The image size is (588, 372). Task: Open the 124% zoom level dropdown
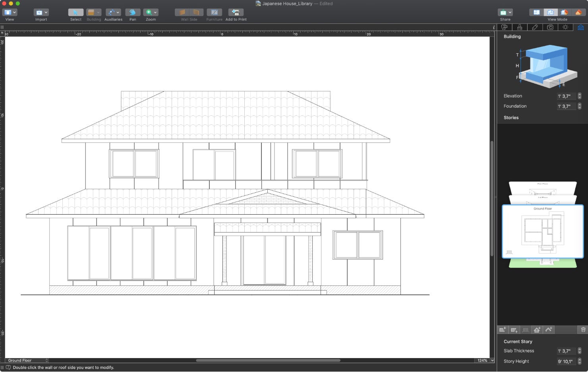pos(485,360)
